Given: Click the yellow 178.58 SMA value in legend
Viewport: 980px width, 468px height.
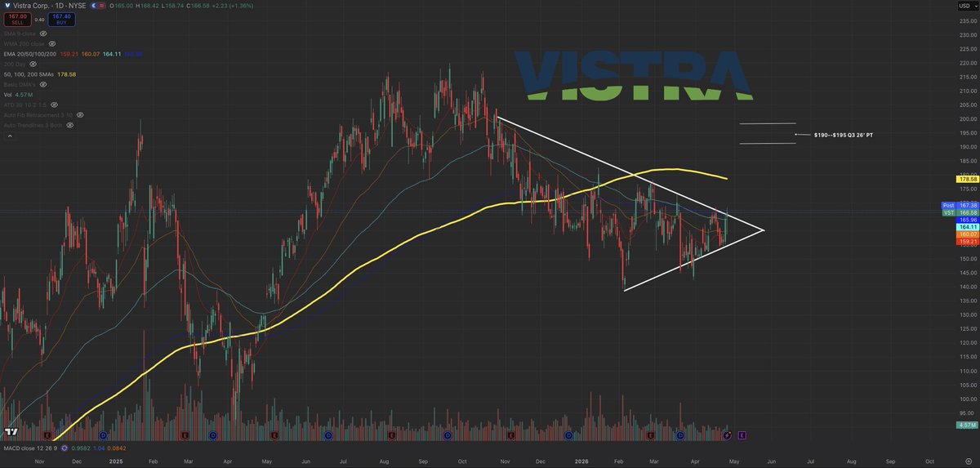Looking at the screenshot, I should (66, 74).
